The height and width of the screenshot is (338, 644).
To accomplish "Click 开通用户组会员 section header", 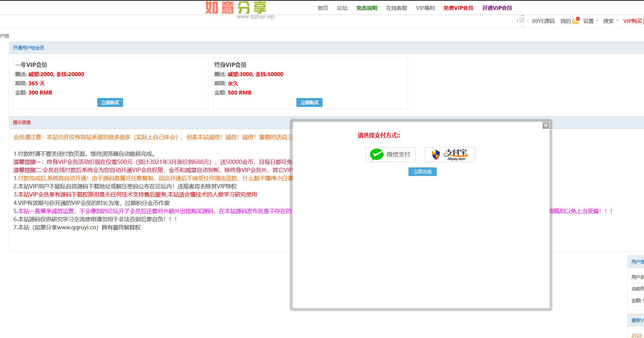I will coord(29,48).
